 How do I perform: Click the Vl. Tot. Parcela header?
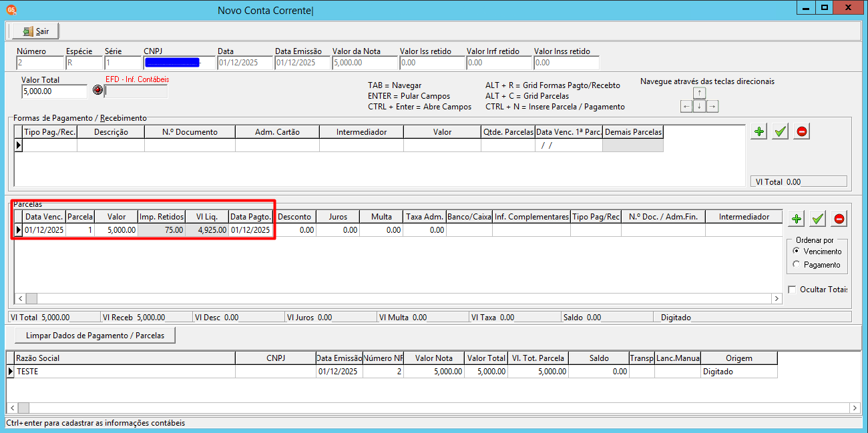[538, 358]
